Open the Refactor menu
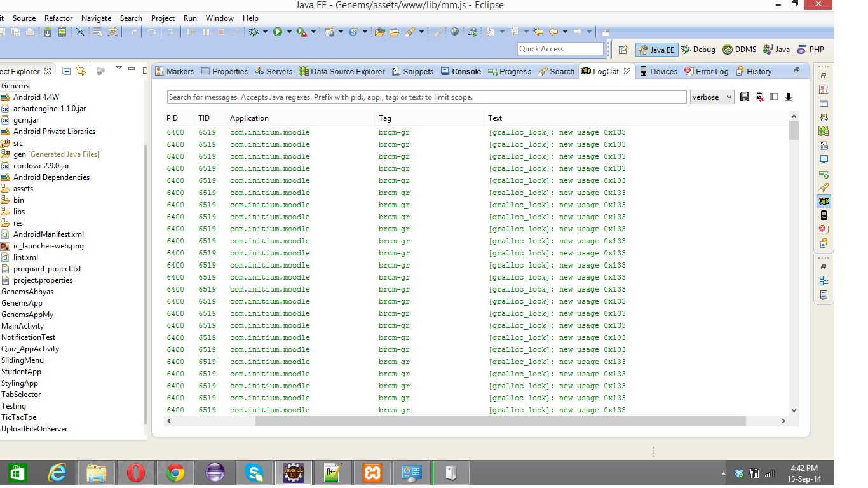 (58, 18)
